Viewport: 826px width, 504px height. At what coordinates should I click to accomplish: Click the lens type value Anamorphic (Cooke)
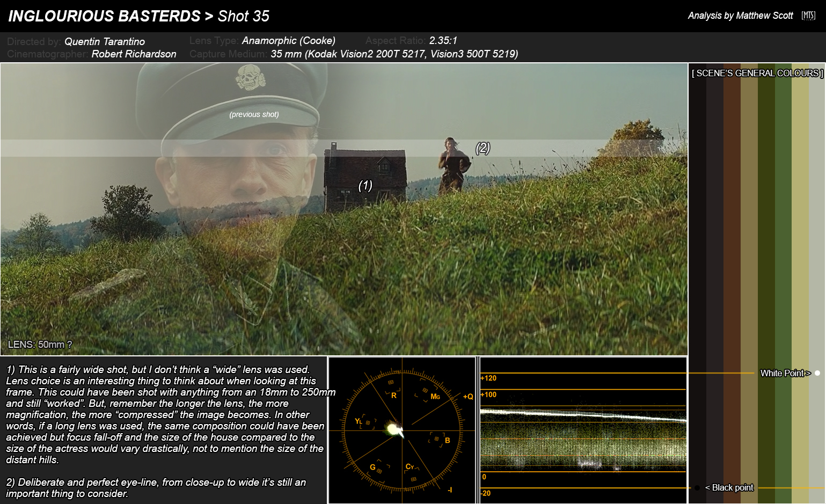click(289, 40)
